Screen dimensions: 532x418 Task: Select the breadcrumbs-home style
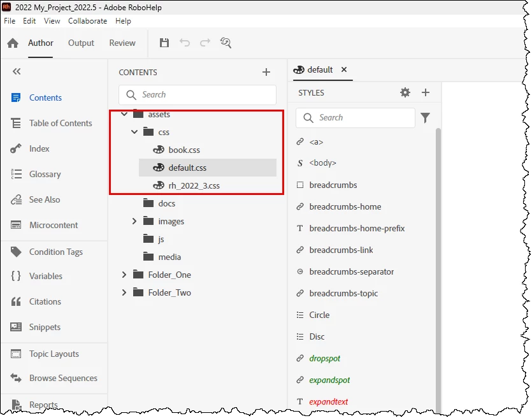click(x=338, y=206)
